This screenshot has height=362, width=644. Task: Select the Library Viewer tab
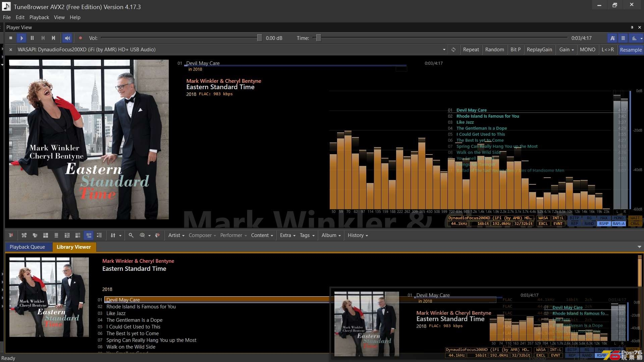coord(74,247)
